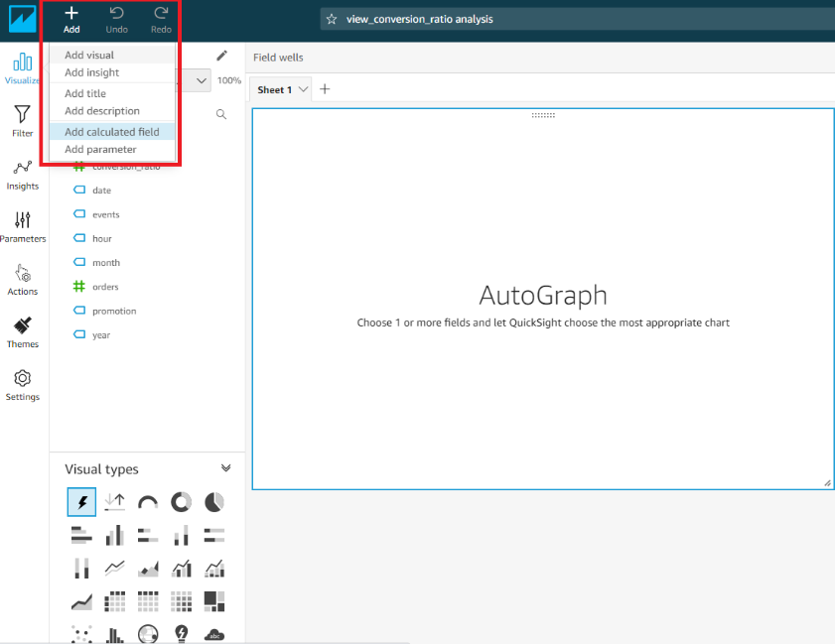Open the Actions side panel
This screenshot has width=835, height=644.
pyautogui.click(x=23, y=280)
